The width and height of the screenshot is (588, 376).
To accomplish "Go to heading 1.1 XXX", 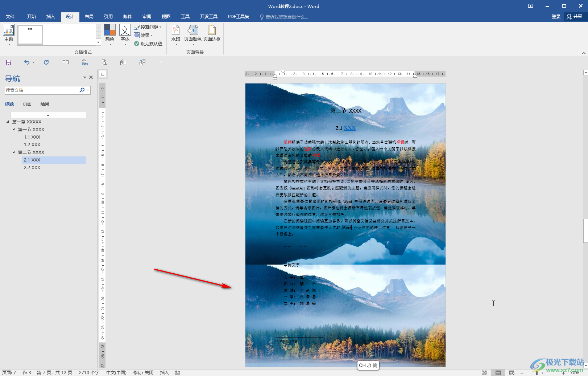I will tap(32, 137).
